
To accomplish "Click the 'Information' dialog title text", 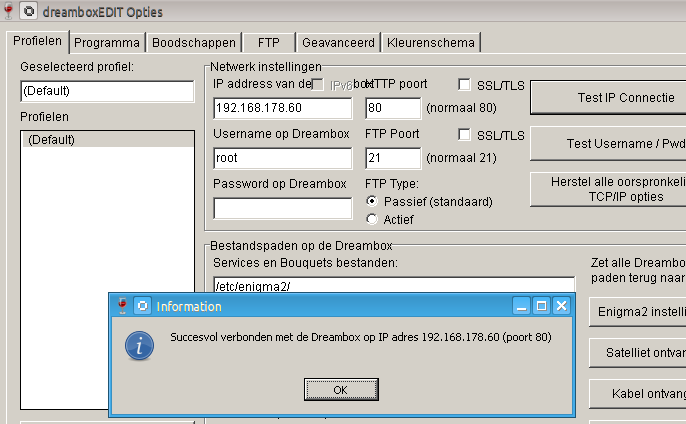I will tap(189, 306).
